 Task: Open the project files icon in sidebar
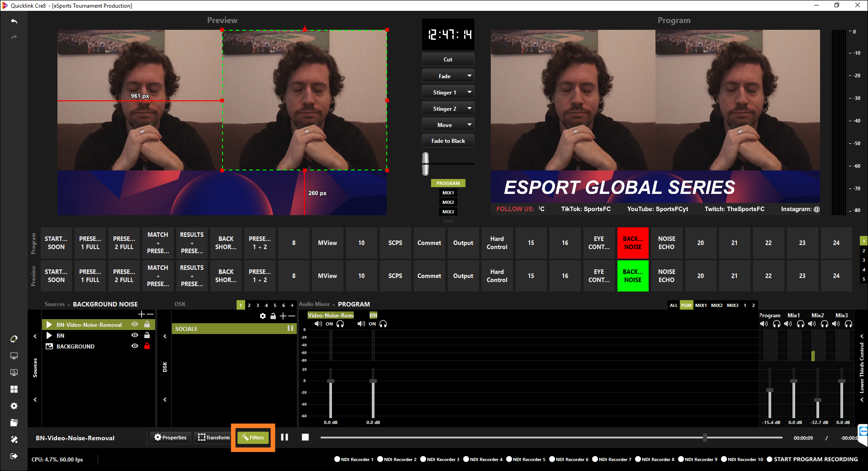[x=14, y=423]
